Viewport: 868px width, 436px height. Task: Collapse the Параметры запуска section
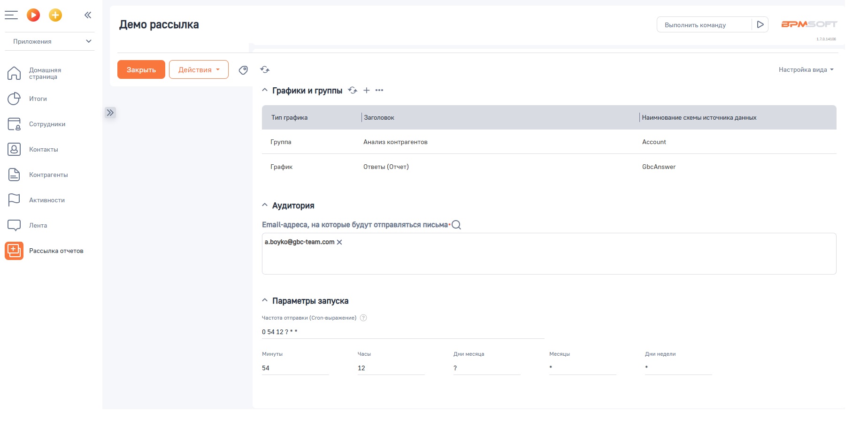[x=265, y=300]
